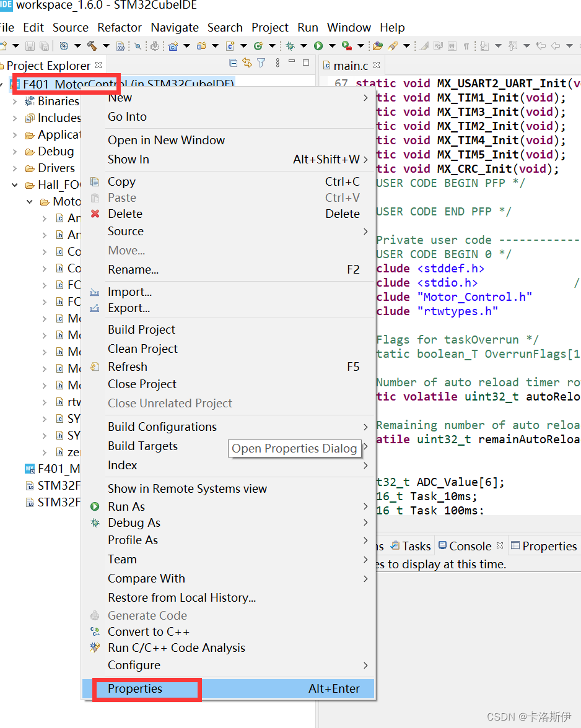
Task: Close the main.c editor tab
Action: click(377, 65)
